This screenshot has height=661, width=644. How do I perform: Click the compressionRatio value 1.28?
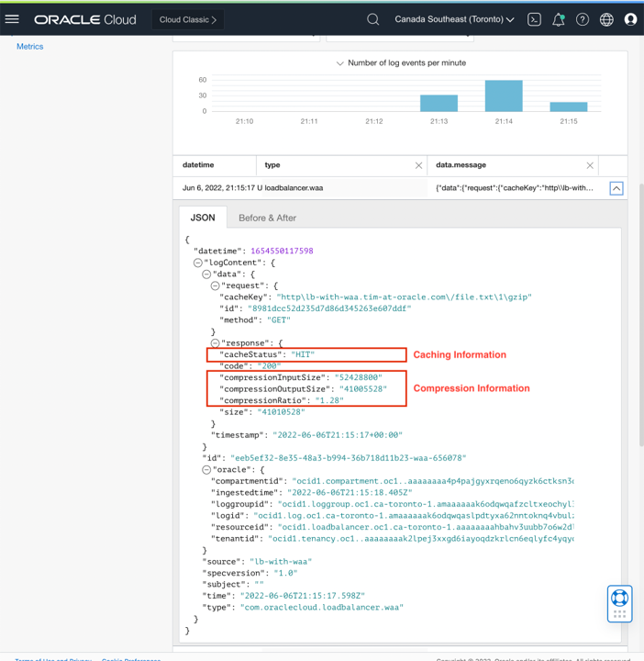point(329,400)
